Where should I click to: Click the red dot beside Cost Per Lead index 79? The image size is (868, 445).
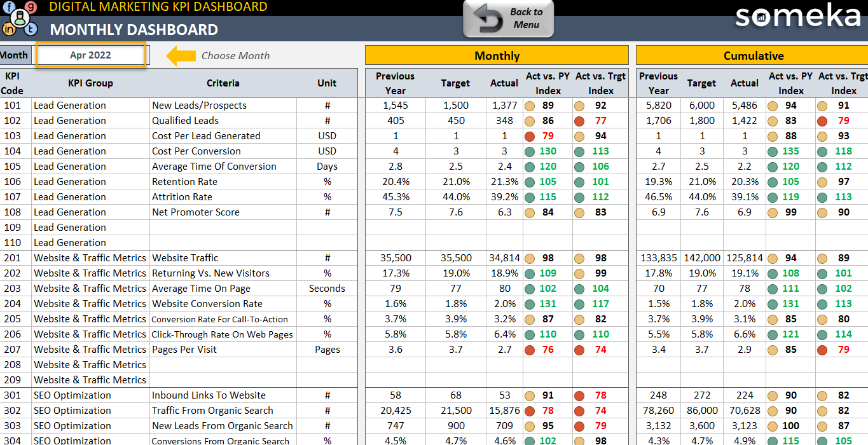click(x=529, y=136)
